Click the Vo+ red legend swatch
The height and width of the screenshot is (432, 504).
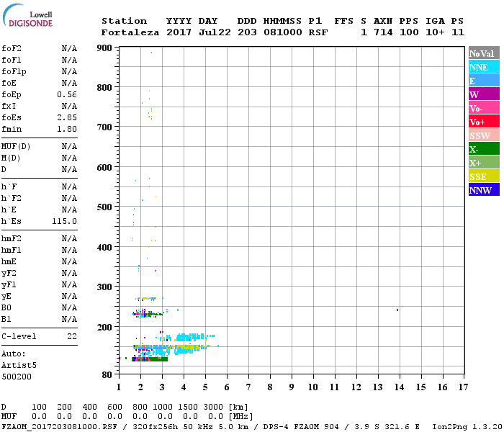tap(484, 122)
